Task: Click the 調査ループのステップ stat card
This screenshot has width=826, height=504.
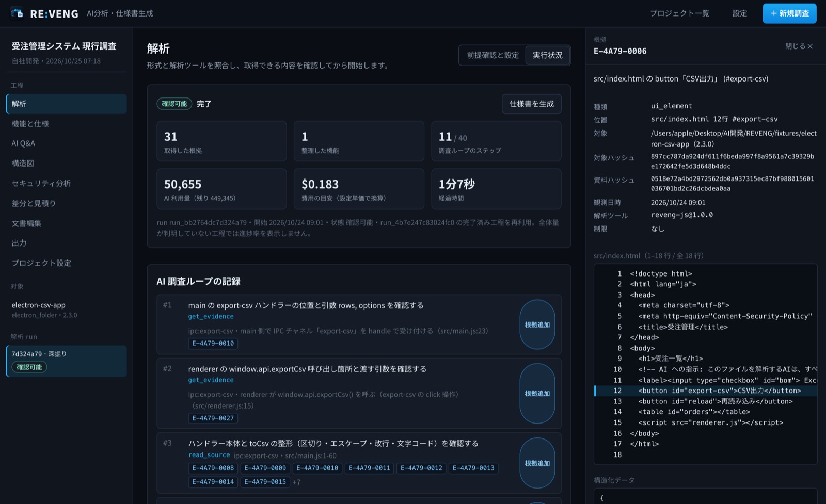Action: (496, 141)
